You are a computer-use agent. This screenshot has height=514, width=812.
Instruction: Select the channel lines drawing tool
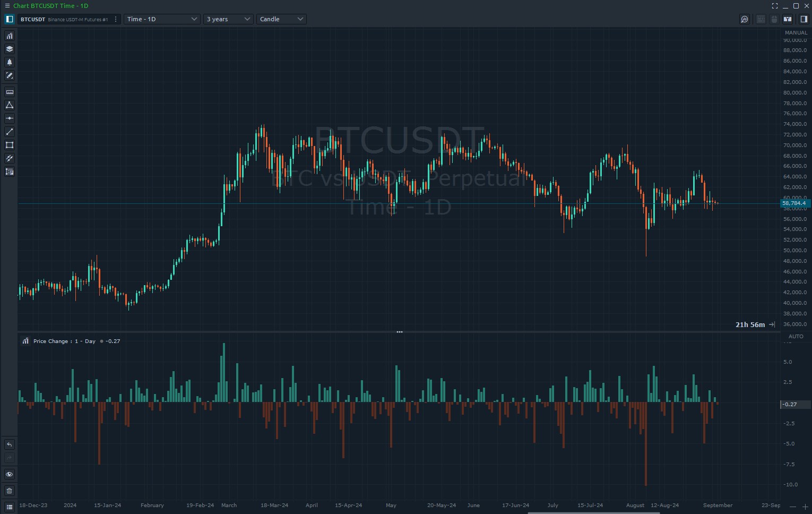pyautogui.click(x=10, y=158)
